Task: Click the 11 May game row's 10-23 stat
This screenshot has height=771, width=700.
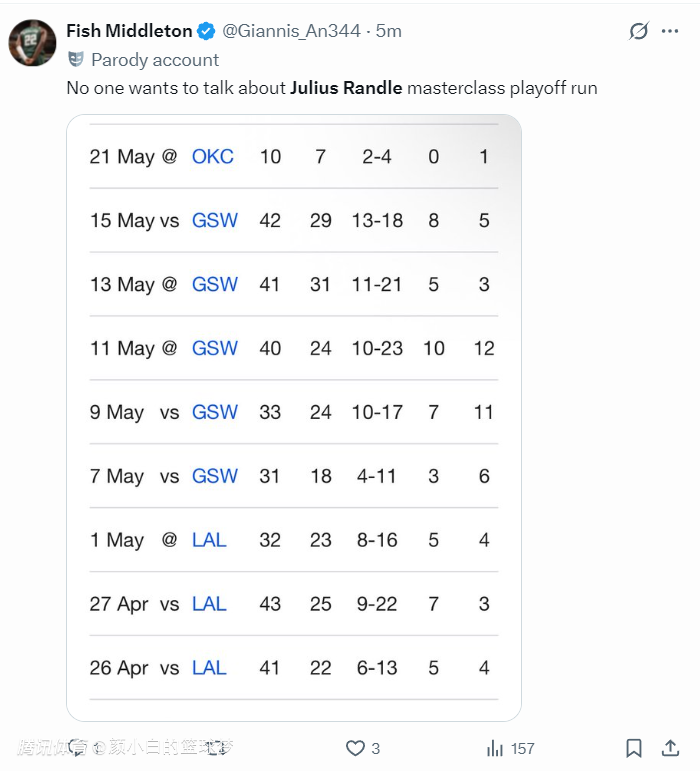Action: pos(377,349)
